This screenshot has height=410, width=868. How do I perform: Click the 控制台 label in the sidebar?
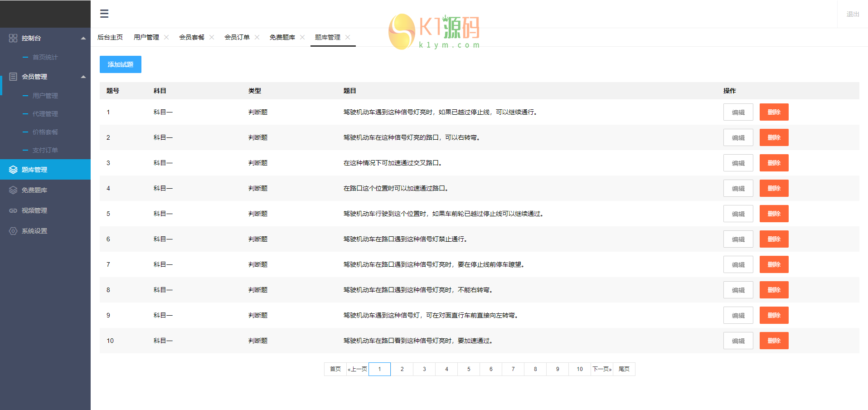point(31,38)
